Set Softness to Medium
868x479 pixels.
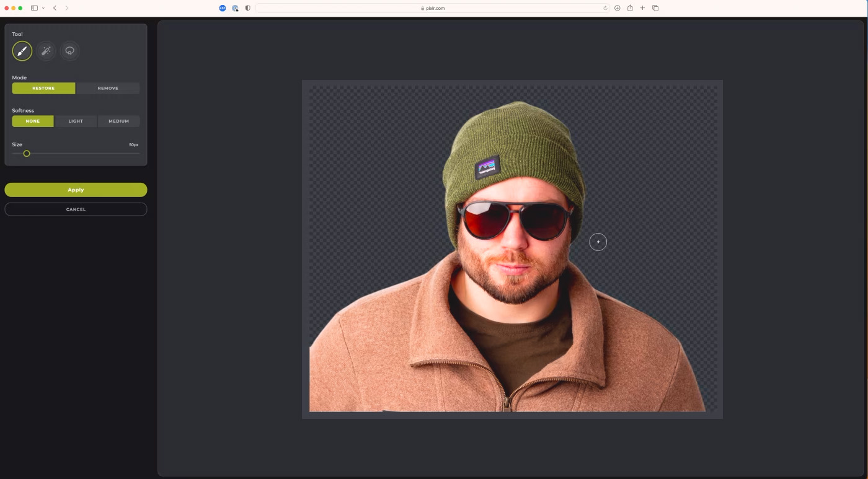click(x=118, y=121)
